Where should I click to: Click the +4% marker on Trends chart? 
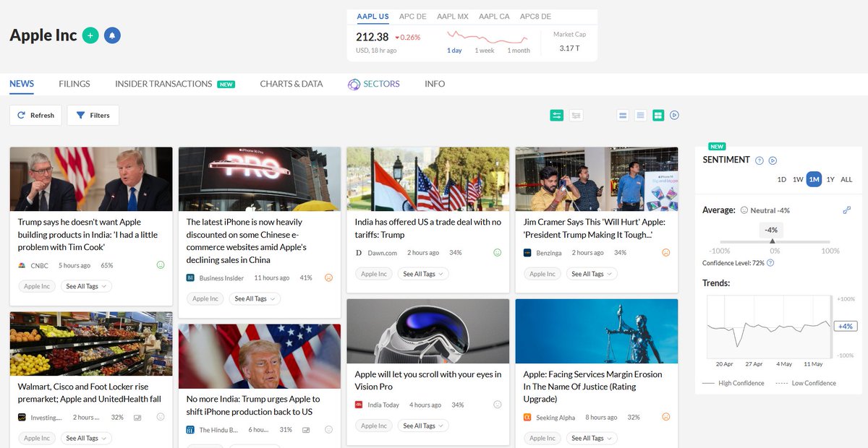point(846,326)
